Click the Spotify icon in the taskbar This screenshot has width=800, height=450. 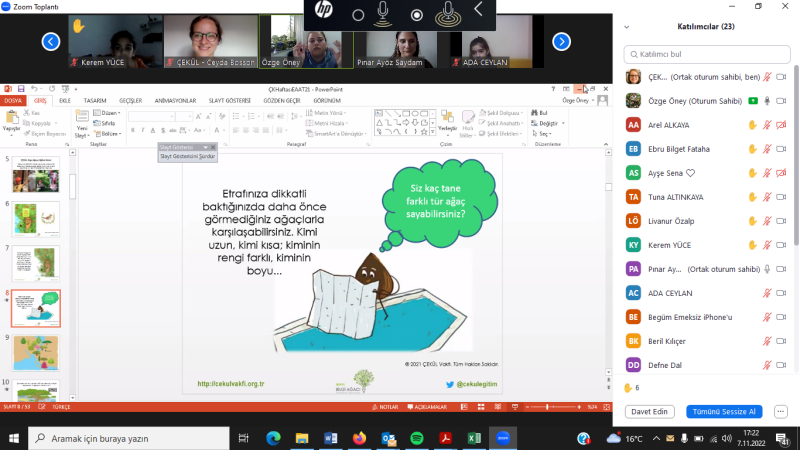(x=416, y=438)
